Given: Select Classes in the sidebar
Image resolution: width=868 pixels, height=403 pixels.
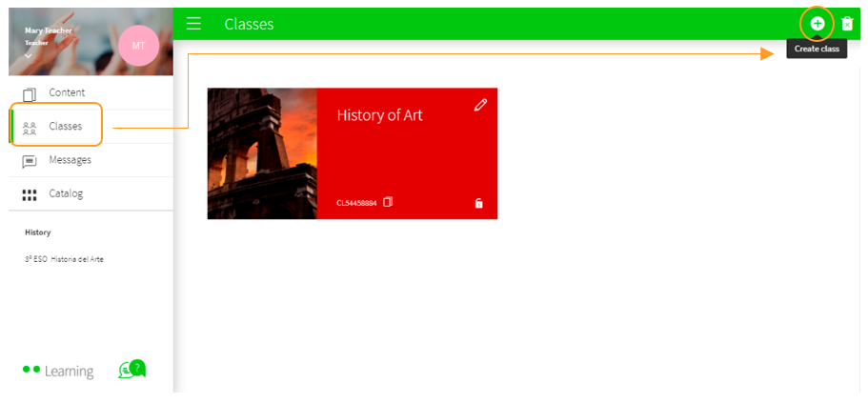Looking at the screenshot, I should coord(65,126).
